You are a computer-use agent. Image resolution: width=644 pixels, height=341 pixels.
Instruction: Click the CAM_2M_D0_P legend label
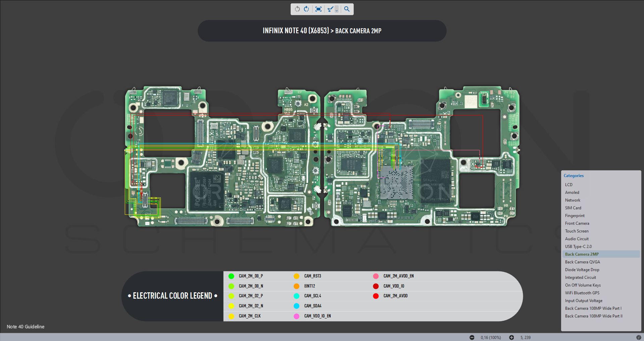251,276
